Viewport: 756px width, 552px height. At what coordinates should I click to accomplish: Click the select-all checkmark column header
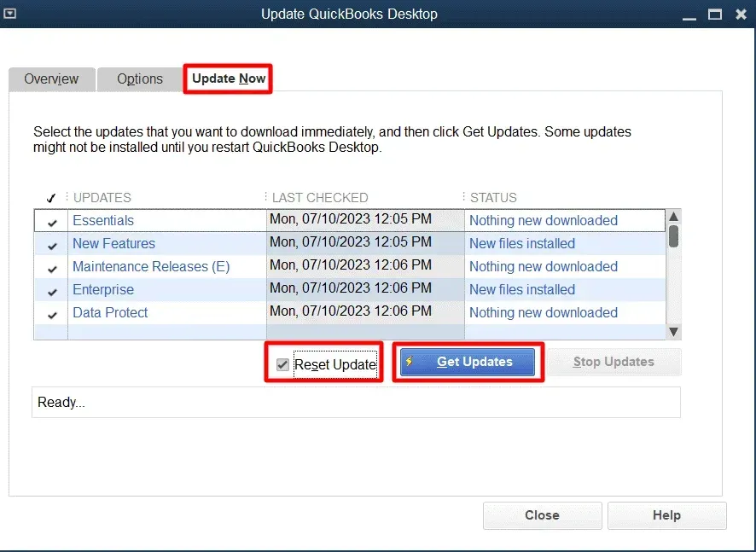tap(51, 198)
